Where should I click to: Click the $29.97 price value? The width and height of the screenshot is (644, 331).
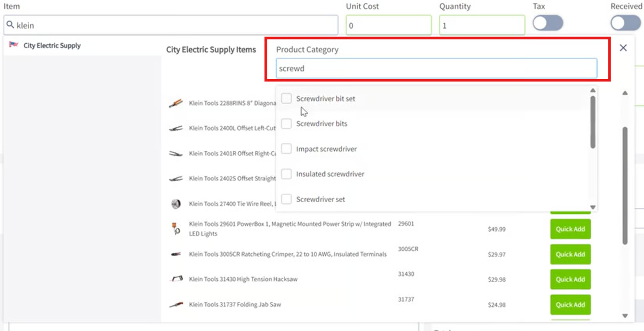click(496, 255)
